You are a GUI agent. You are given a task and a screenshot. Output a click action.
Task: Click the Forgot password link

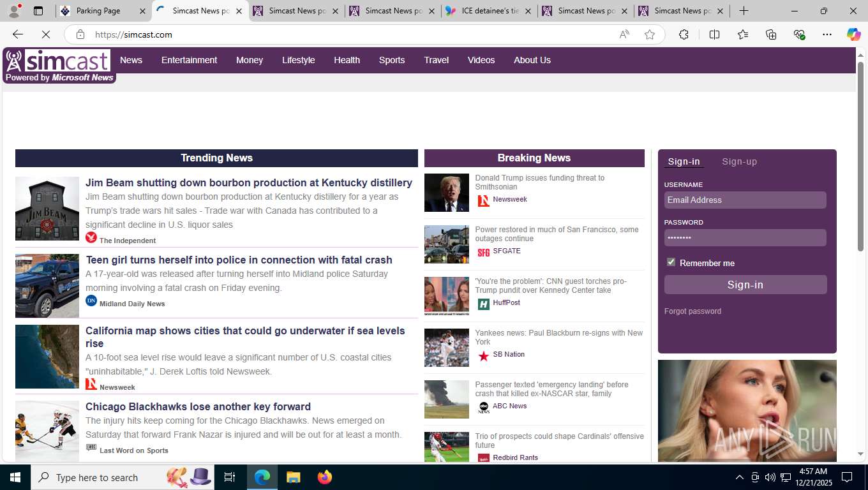click(692, 311)
